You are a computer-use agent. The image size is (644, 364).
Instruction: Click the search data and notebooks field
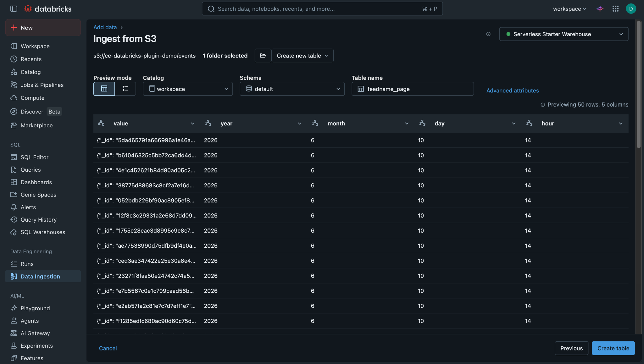(x=322, y=9)
